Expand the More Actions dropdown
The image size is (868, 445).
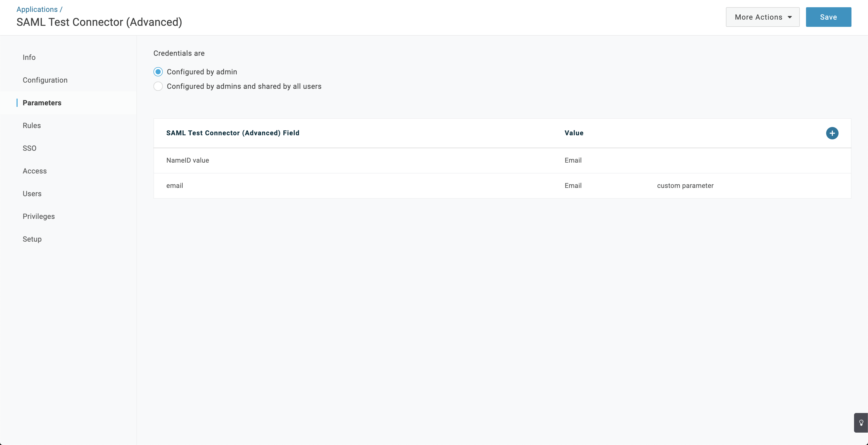[763, 17]
